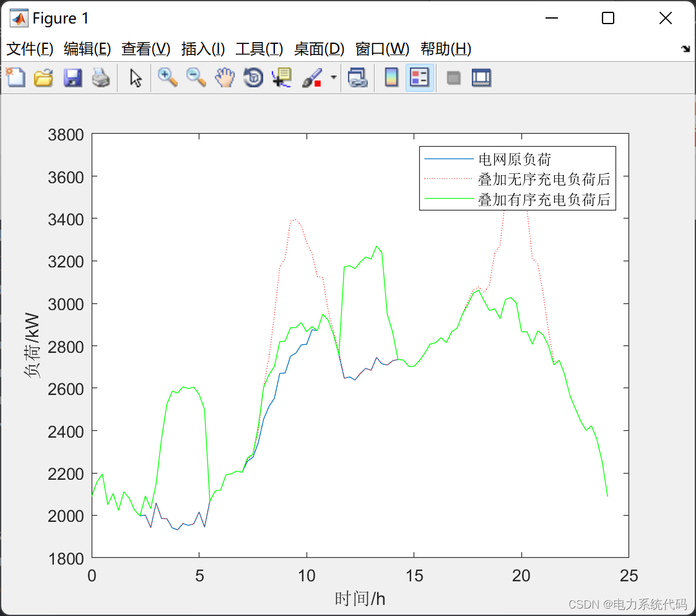
Task: Show Plot Tools and dock figure
Action: coord(482,77)
